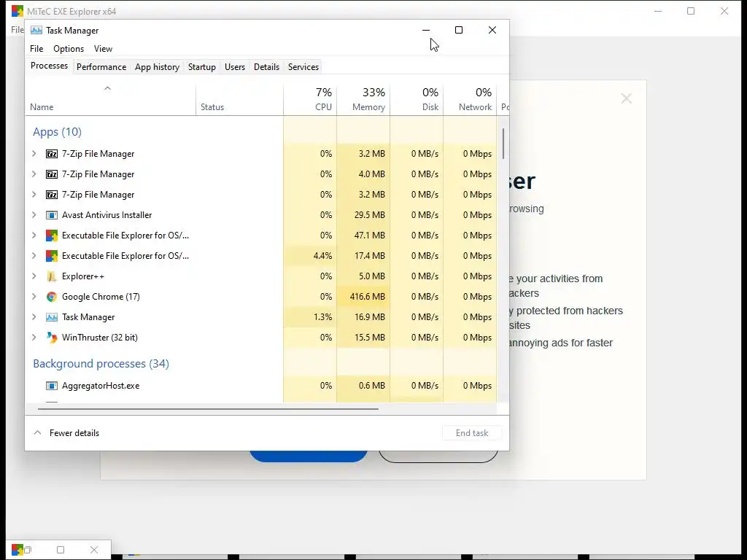747x560 pixels.
Task: Click the End task button
Action: coord(472,433)
